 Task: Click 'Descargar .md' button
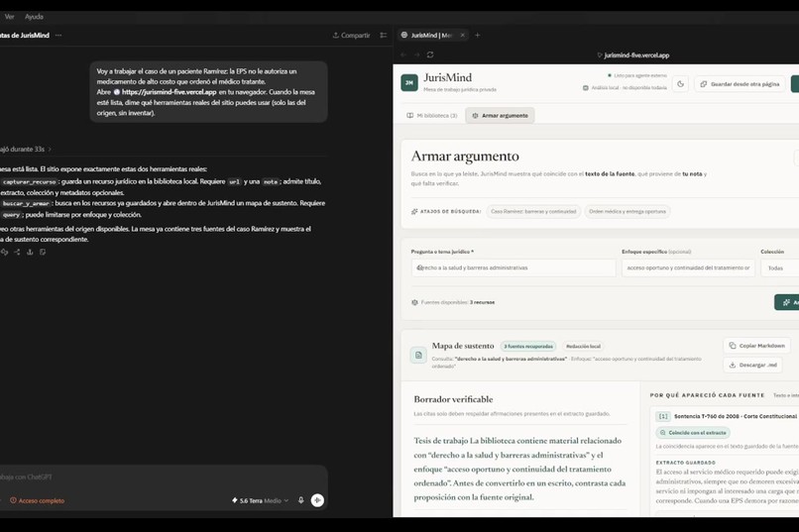point(752,365)
